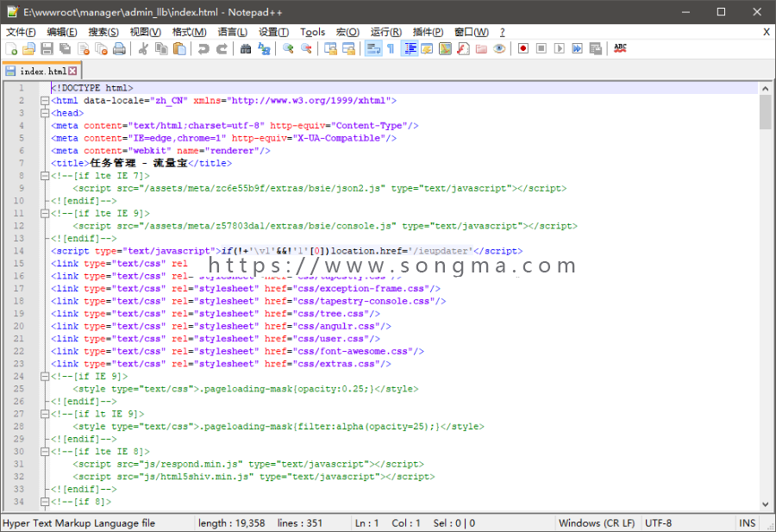Collapse the if lte IE 8 fold at line 30
The height and width of the screenshot is (532, 776).
point(45,451)
